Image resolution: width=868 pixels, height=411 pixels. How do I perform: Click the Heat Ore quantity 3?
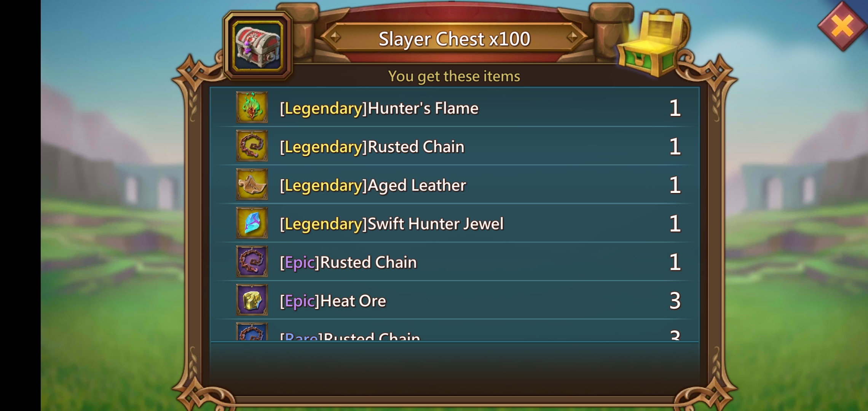pyautogui.click(x=675, y=301)
